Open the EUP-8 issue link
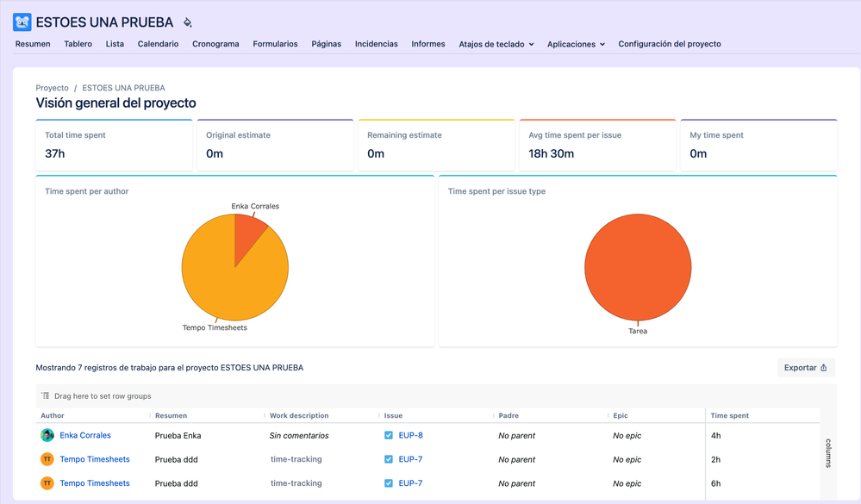Image resolution: width=861 pixels, height=504 pixels. 410,436
